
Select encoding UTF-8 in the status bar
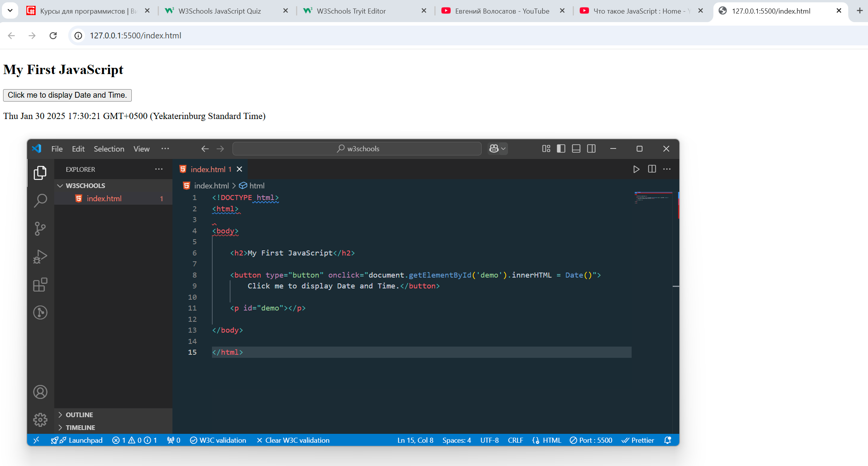click(x=489, y=440)
